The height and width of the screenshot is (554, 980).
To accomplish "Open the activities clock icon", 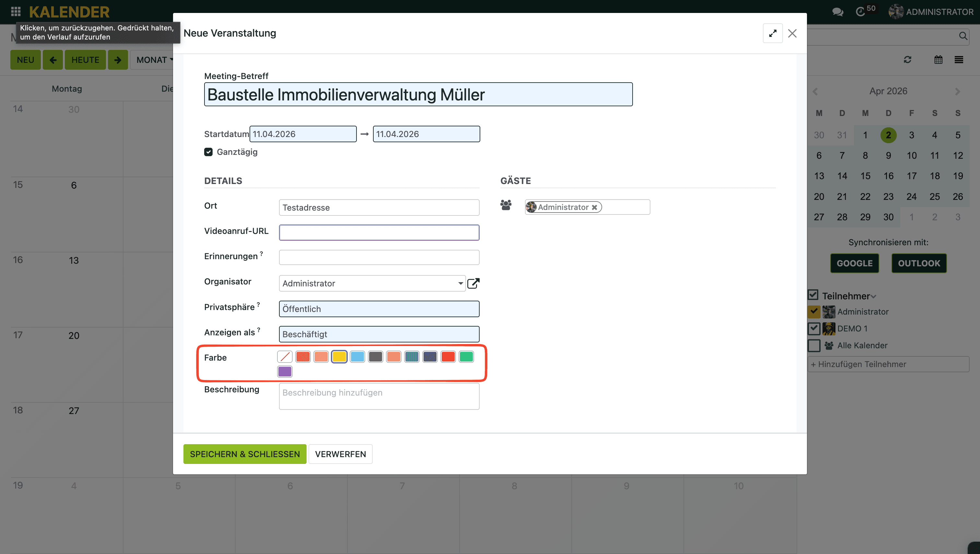I will 860,12.
